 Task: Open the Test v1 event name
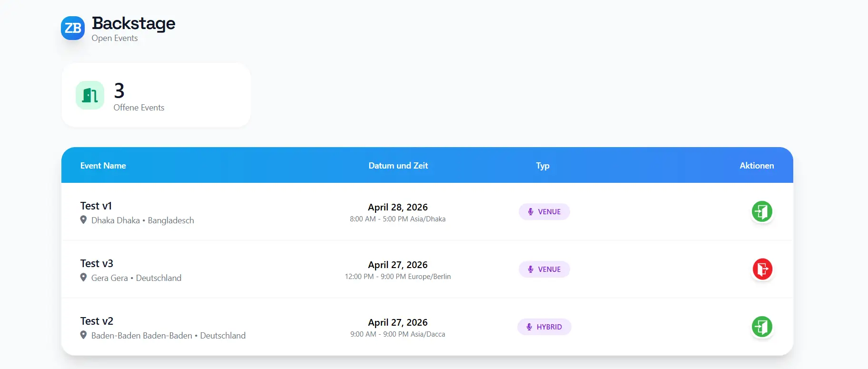96,206
